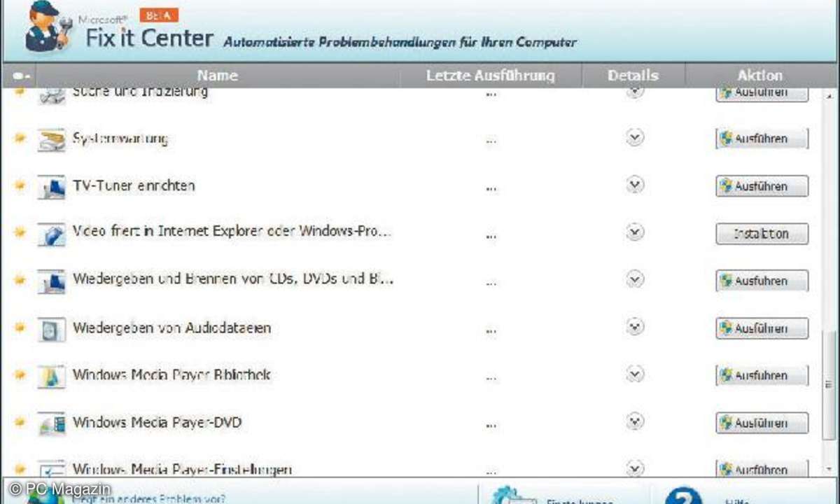Click the Wiedergeben von Audiodateien icon
The image size is (840, 504).
[51, 329]
